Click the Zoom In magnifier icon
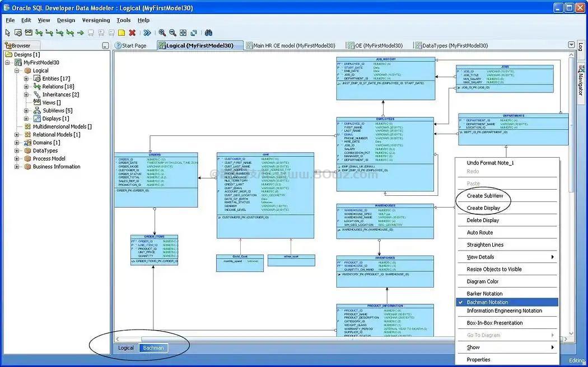 click(x=162, y=33)
